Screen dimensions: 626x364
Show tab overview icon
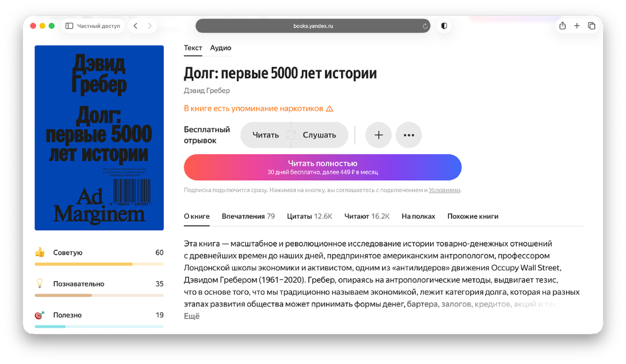(x=592, y=26)
